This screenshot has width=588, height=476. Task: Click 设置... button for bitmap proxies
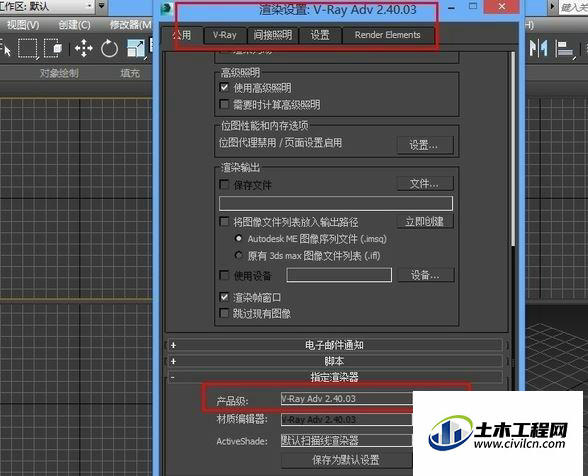(x=424, y=145)
